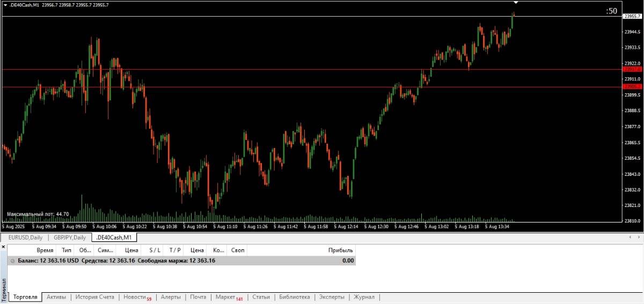Click the balance row status icon

(13, 261)
